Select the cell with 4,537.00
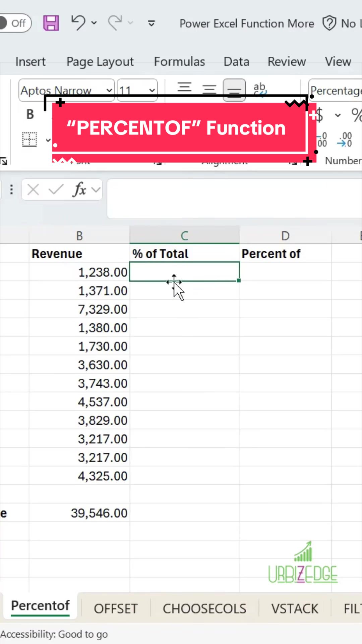 79,402
